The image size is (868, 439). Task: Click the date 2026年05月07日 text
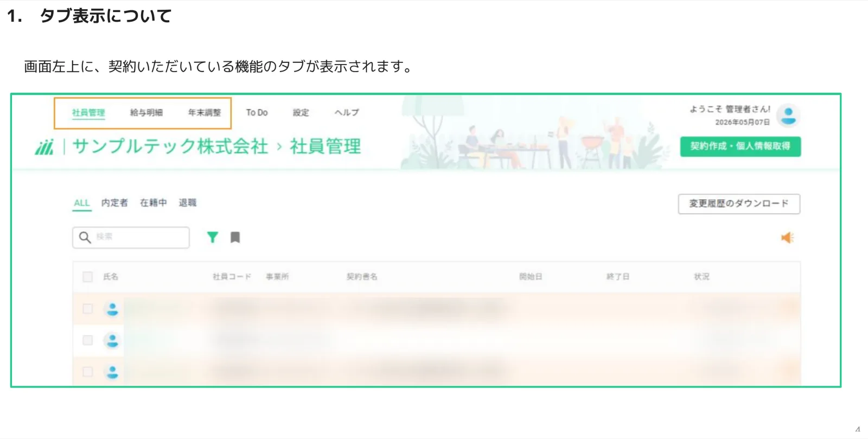coord(742,122)
